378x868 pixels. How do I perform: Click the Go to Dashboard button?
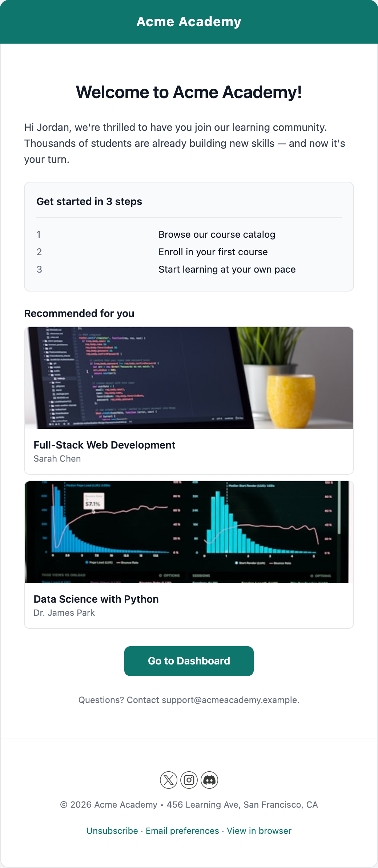coord(189,661)
